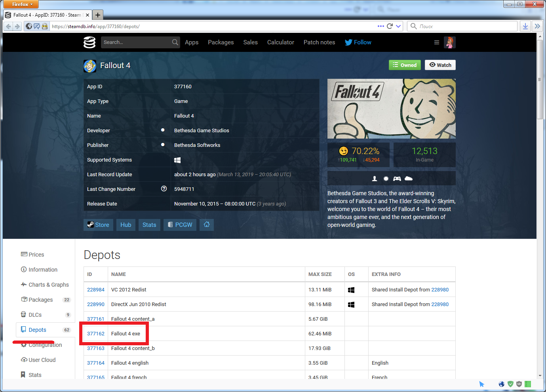Open the user avatar profile icon
The width and height of the screenshot is (546, 392).
click(450, 42)
